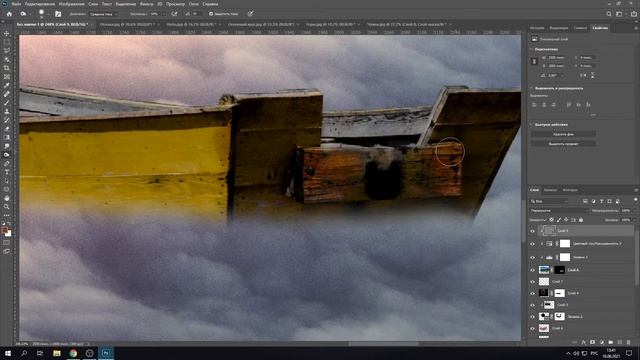Open the Фильтр menu

(147, 4)
